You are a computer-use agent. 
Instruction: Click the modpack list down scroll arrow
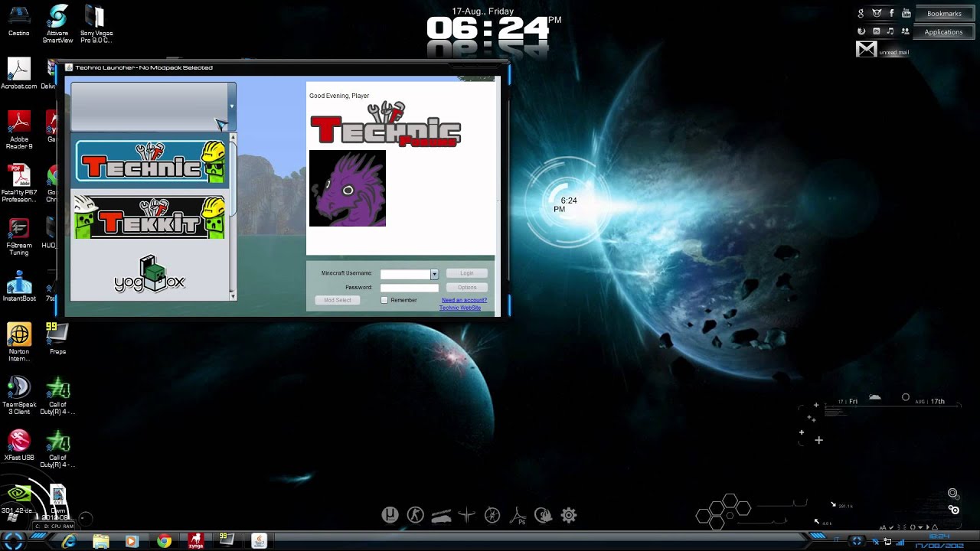click(x=233, y=295)
